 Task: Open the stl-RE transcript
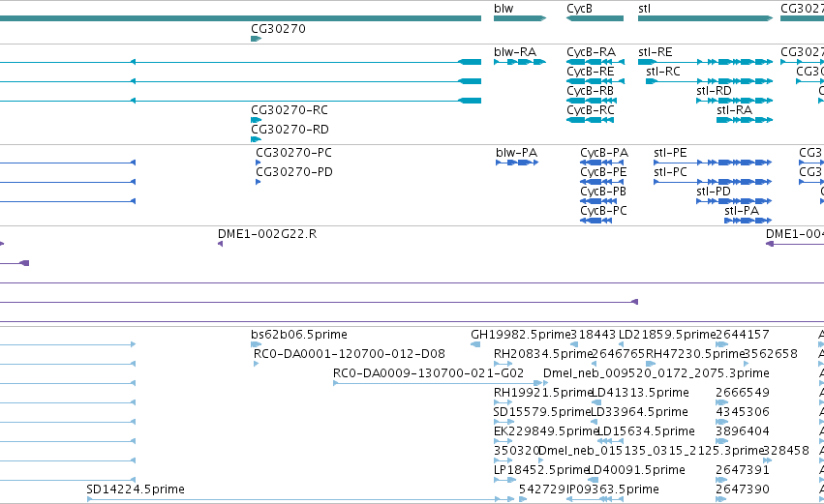(705, 62)
